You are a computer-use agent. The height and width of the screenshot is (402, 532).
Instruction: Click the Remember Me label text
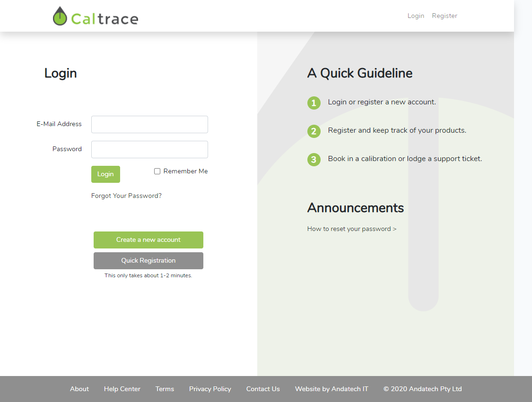(185, 171)
